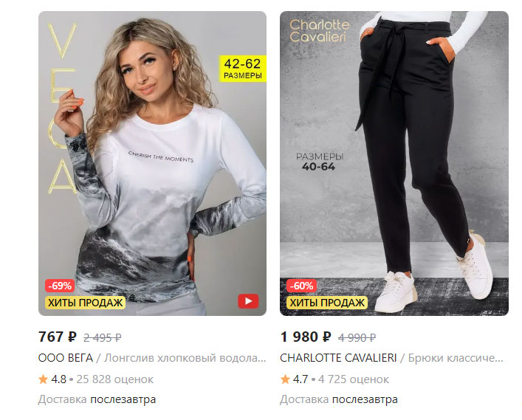Click the -60% discount badge

(302, 286)
